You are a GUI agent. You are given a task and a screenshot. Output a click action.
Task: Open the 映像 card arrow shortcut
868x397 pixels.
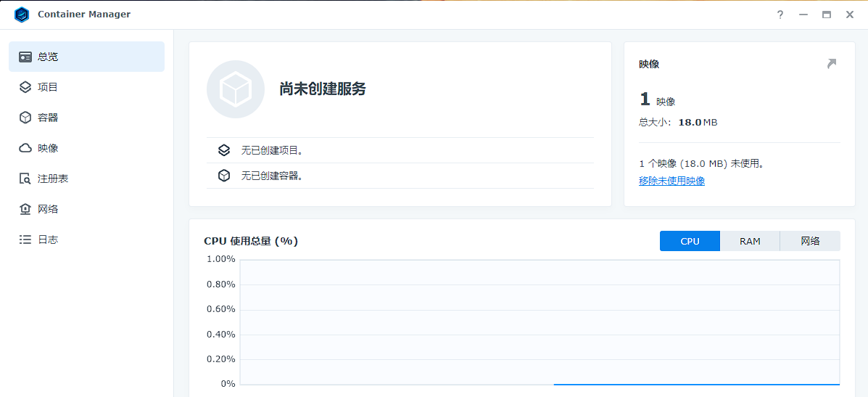(832, 64)
